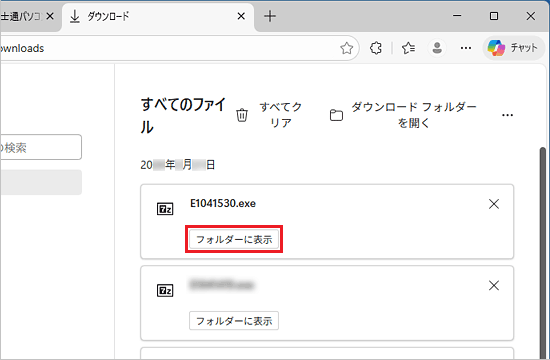Remove the second download from list

[x=494, y=286]
